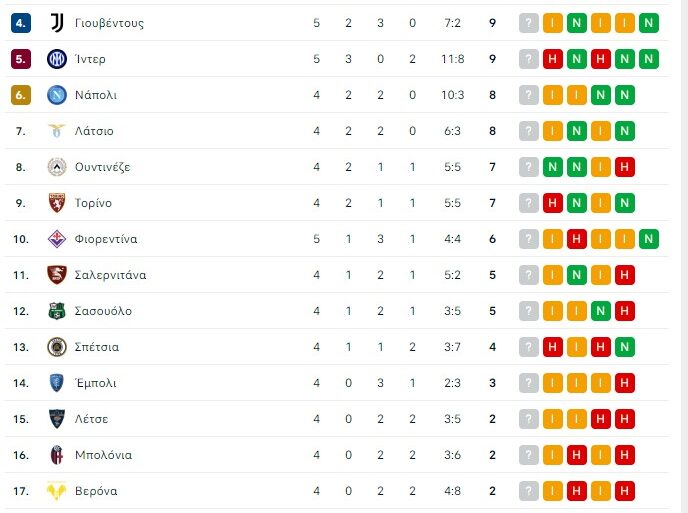Open the Σπέτσια team page link
This screenshot has height=513, width=688.
point(97,347)
